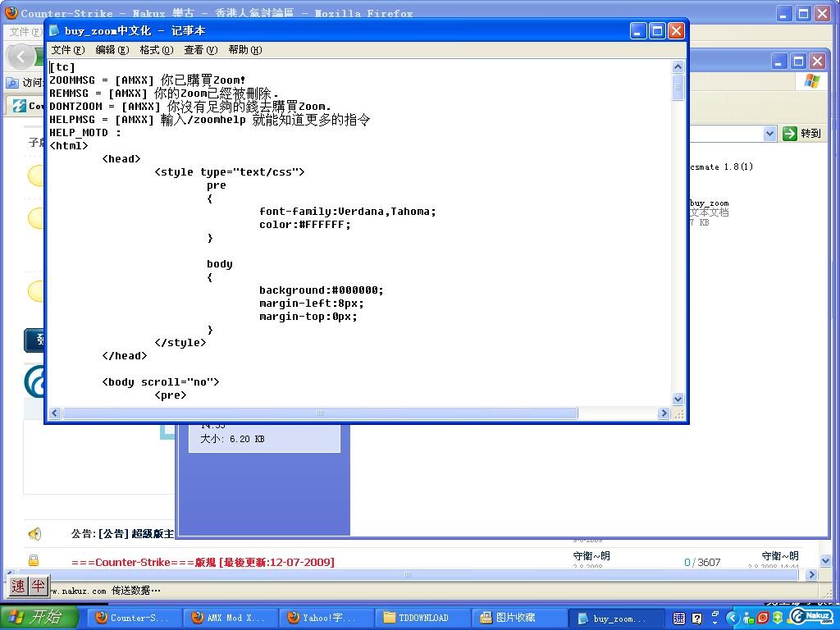
Task: Click Notepad's horizontal scrollbar thumb
Action: pyautogui.click(x=320, y=413)
